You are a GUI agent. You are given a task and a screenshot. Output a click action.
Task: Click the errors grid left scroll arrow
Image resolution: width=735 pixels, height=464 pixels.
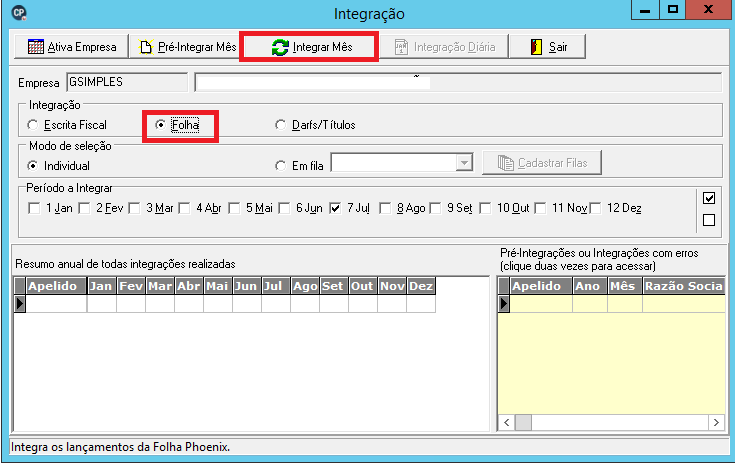click(x=506, y=422)
